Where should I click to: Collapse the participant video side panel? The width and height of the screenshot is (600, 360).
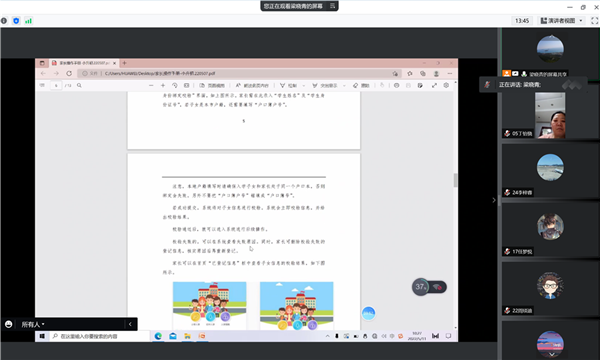click(494, 200)
